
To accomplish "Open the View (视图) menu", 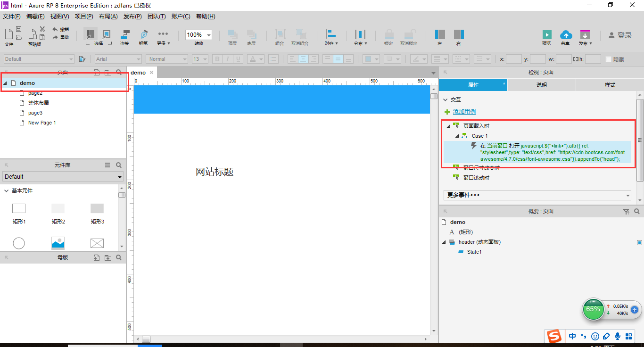I will [59, 17].
